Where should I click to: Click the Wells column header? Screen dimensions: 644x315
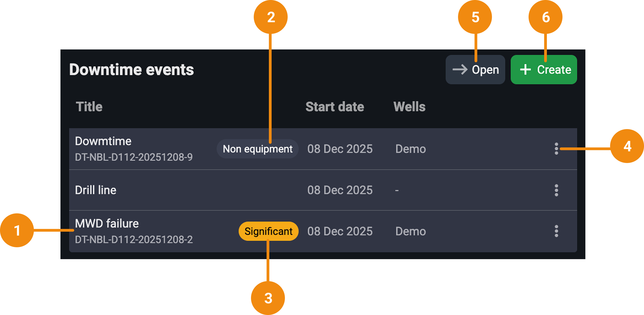[409, 107]
